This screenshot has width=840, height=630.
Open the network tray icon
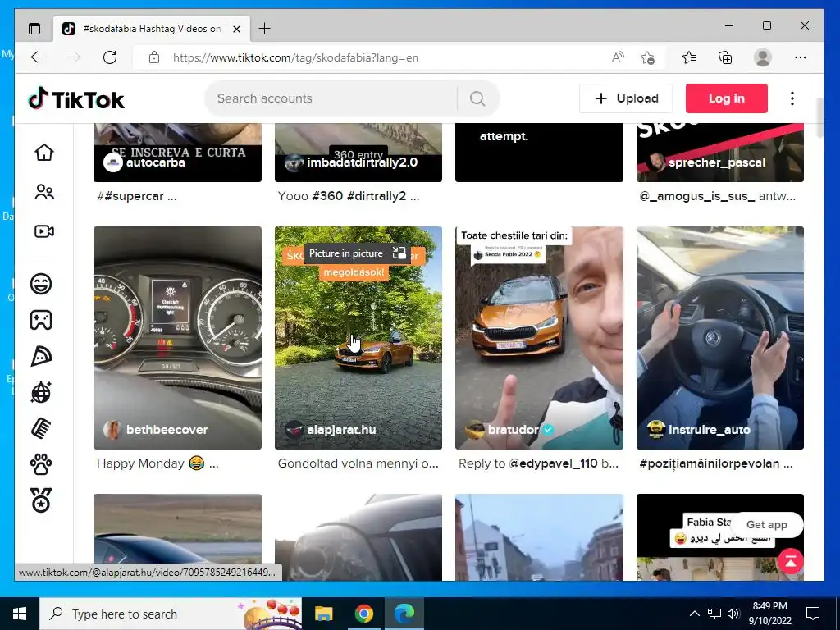tap(714, 614)
